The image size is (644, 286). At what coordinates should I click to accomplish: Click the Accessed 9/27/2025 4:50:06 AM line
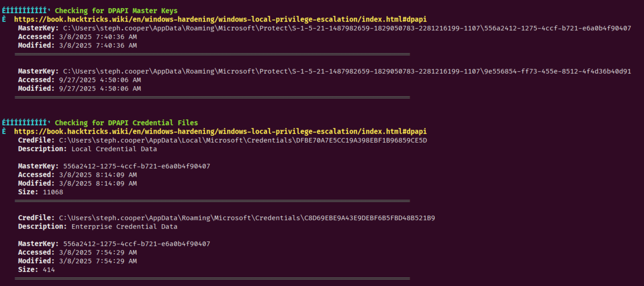[100, 80]
